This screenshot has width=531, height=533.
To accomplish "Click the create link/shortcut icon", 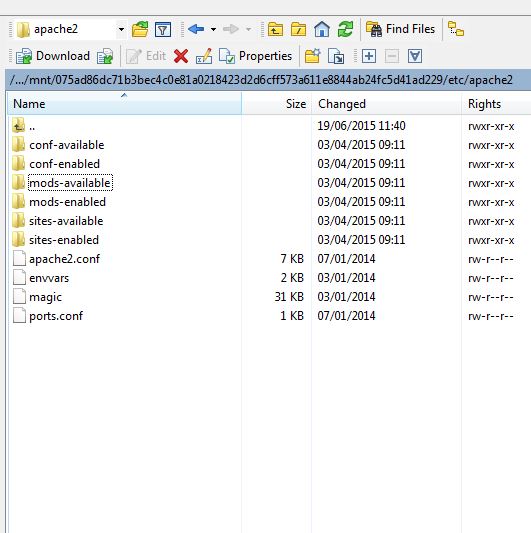I will [336, 56].
